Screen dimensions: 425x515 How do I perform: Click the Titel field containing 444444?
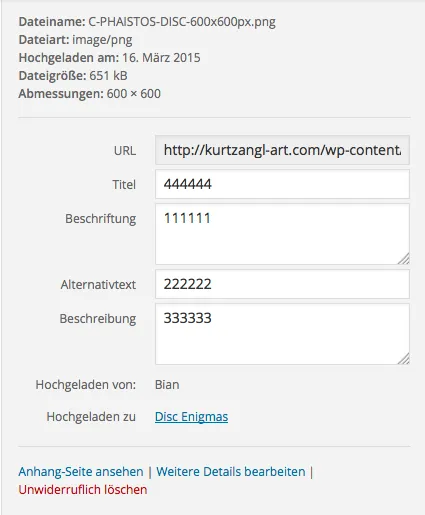click(x=282, y=184)
